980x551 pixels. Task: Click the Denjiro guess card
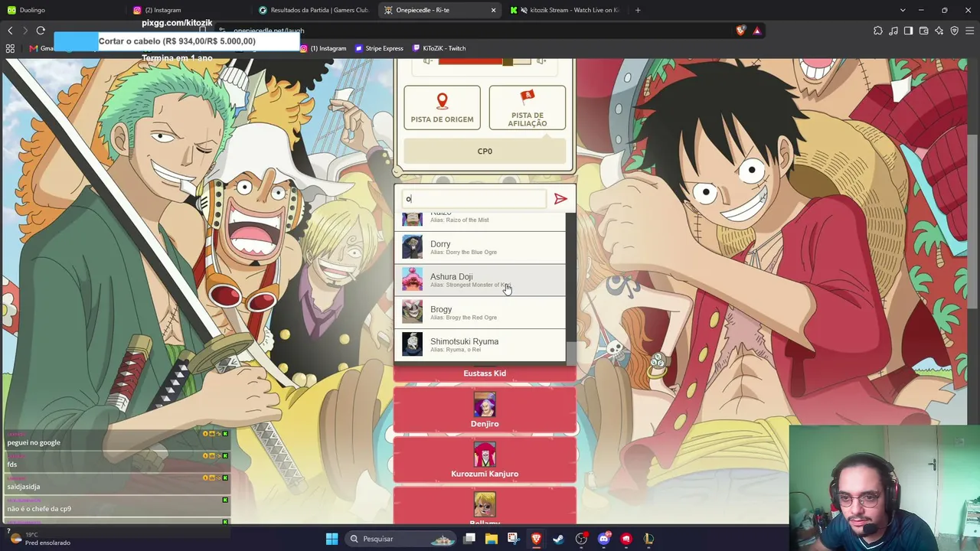click(x=485, y=409)
